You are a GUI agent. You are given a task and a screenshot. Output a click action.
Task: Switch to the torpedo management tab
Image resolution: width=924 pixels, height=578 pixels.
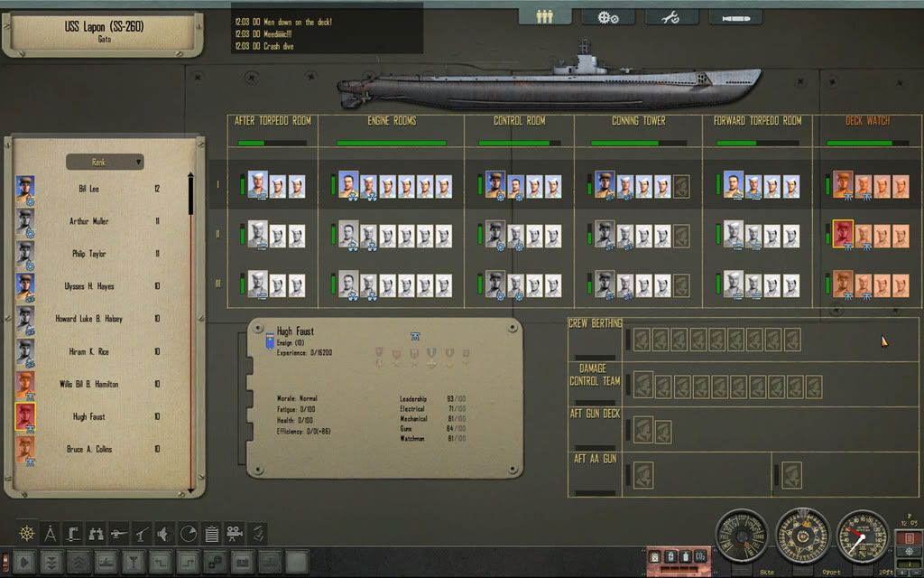click(x=735, y=17)
